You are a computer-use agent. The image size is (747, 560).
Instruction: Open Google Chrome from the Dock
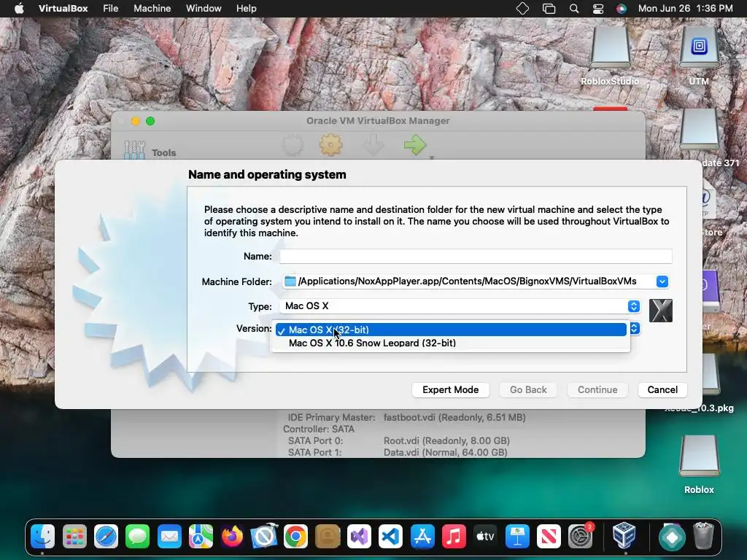pos(296,537)
